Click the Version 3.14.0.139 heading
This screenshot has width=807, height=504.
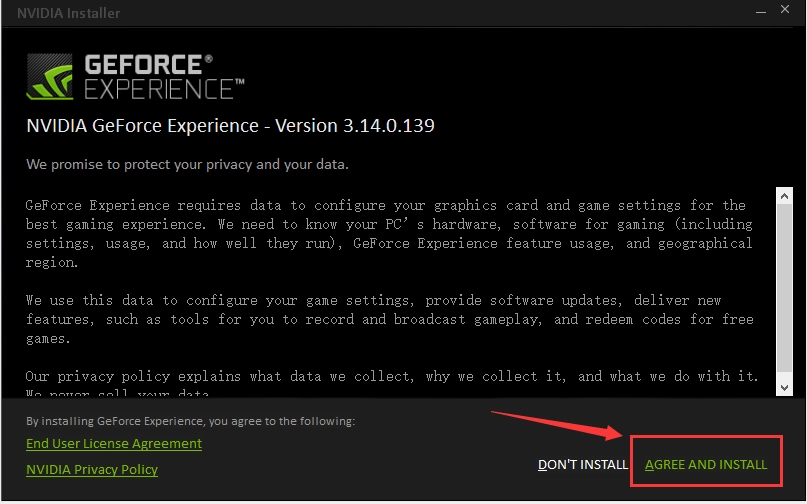click(230, 127)
